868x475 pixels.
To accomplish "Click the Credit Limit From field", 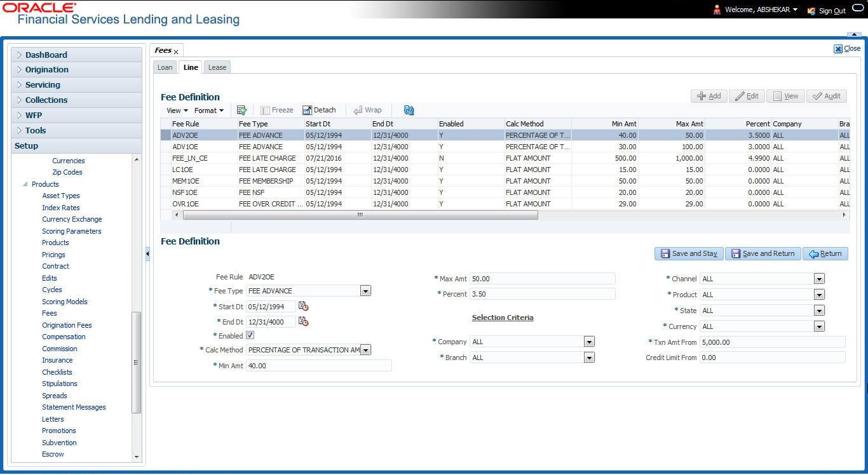I will tap(772, 358).
